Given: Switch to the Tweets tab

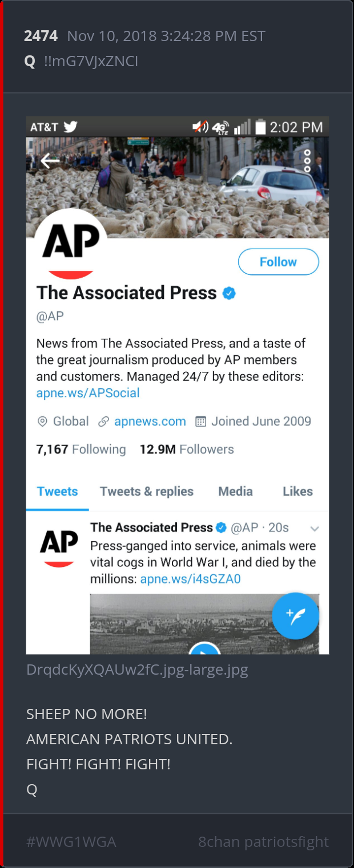Looking at the screenshot, I should 57,492.
